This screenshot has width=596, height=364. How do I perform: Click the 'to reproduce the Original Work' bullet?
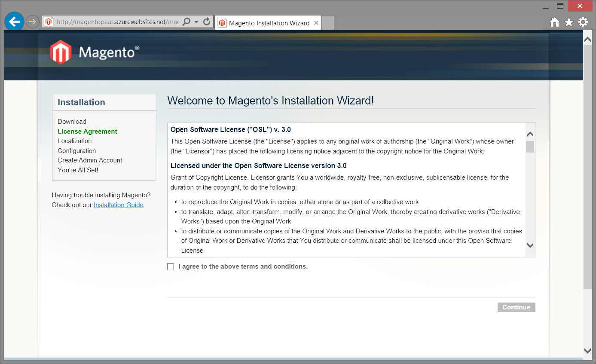click(x=300, y=202)
